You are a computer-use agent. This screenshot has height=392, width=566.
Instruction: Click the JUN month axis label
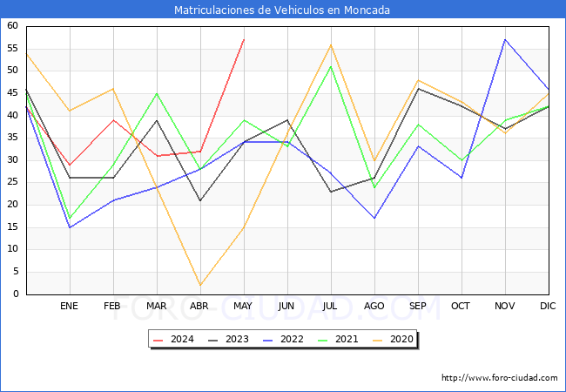pyautogui.click(x=286, y=306)
